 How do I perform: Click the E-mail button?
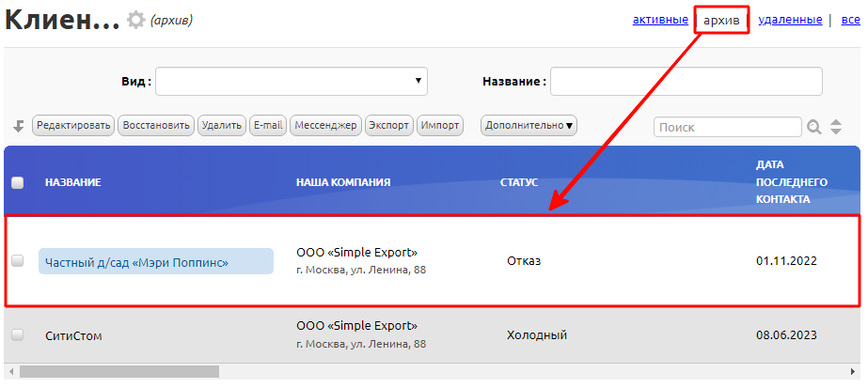(x=268, y=126)
